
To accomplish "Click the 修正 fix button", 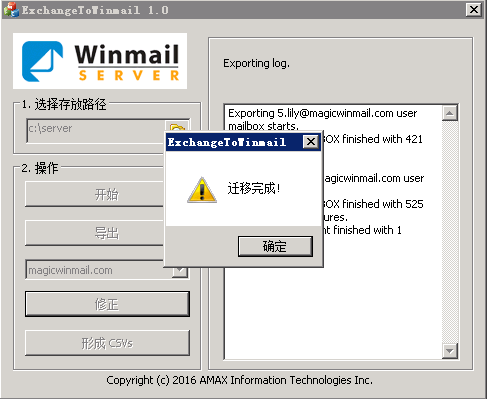I will [x=107, y=304].
